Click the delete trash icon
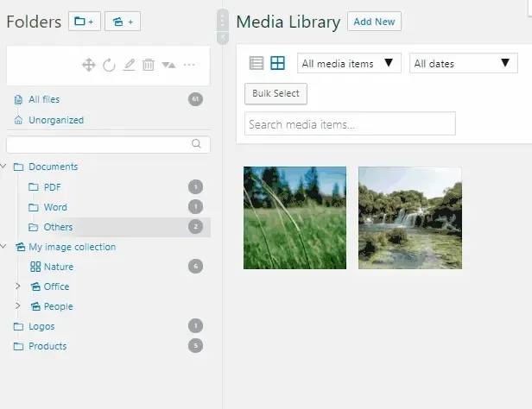The height and width of the screenshot is (409, 532). tap(149, 65)
